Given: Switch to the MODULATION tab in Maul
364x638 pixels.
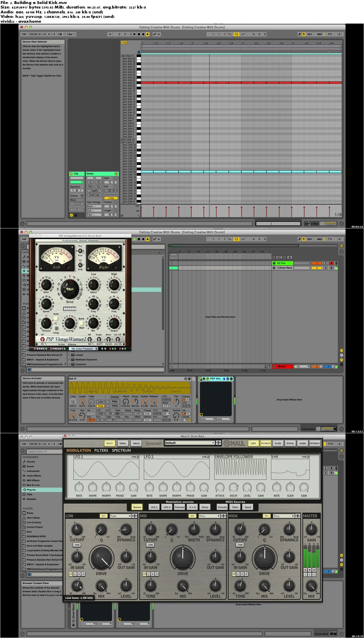Looking at the screenshot, I should [x=79, y=450].
